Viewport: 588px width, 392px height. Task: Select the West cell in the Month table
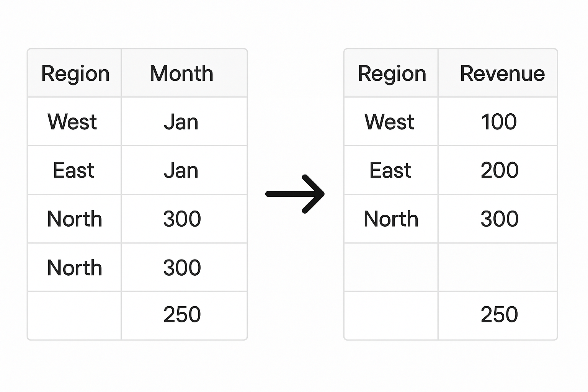click(x=72, y=122)
